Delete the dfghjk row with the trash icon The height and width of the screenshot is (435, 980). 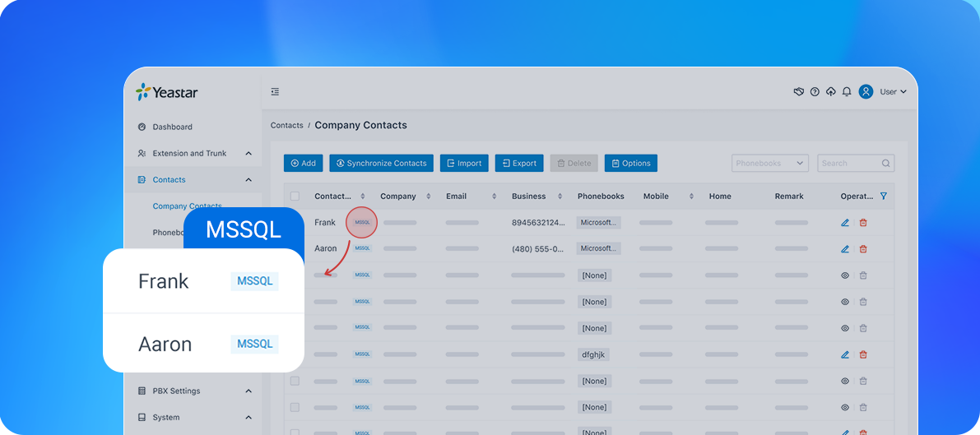(863, 354)
